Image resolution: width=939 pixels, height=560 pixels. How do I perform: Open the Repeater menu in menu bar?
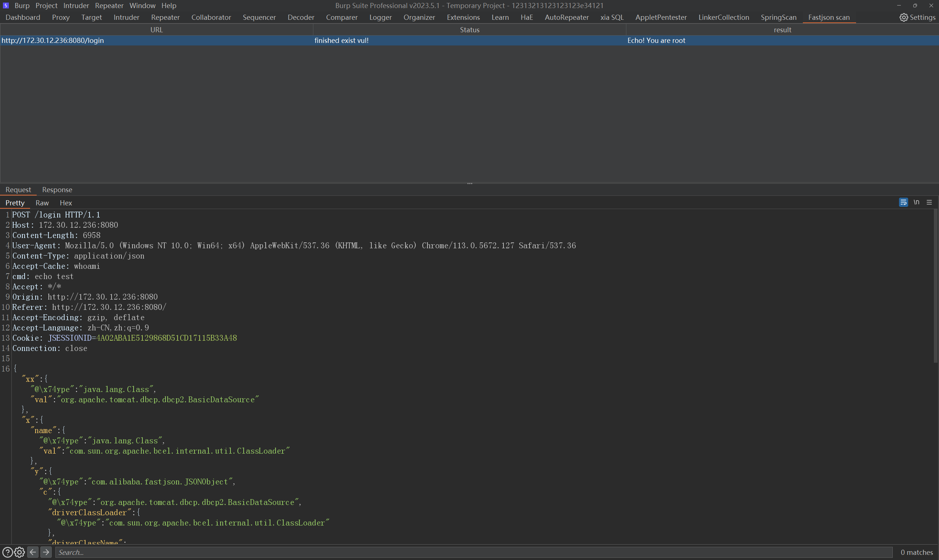coord(109,5)
